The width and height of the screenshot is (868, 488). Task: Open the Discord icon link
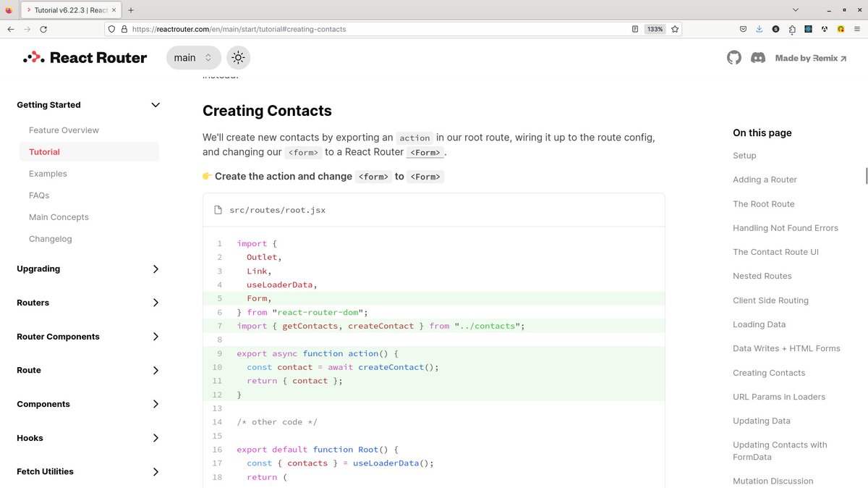(758, 58)
